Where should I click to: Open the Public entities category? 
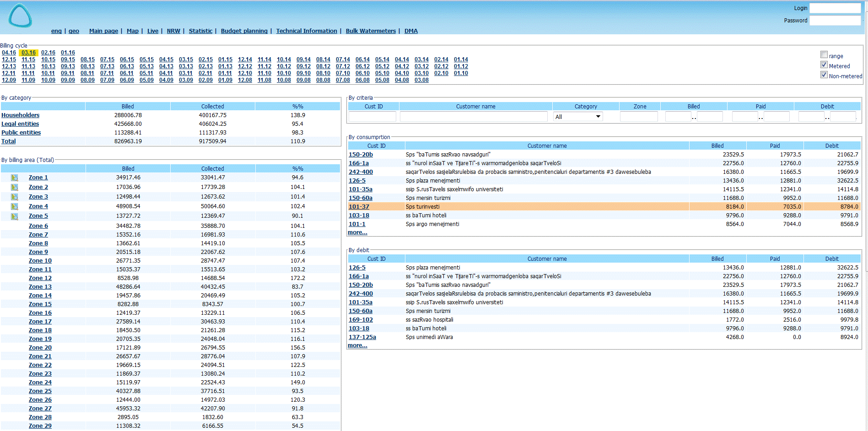[21, 133]
